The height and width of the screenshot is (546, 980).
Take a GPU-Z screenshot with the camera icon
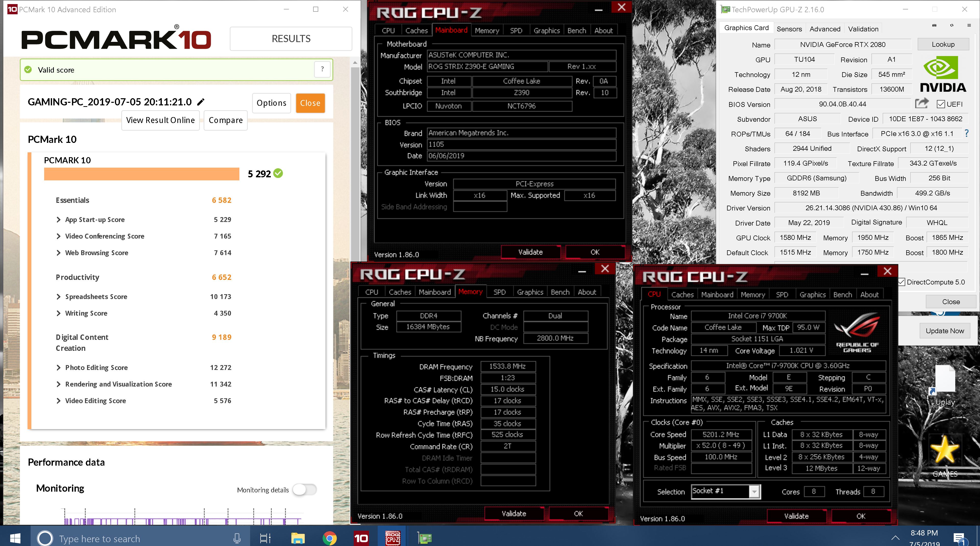pyautogui.click(x=934, y=26)
